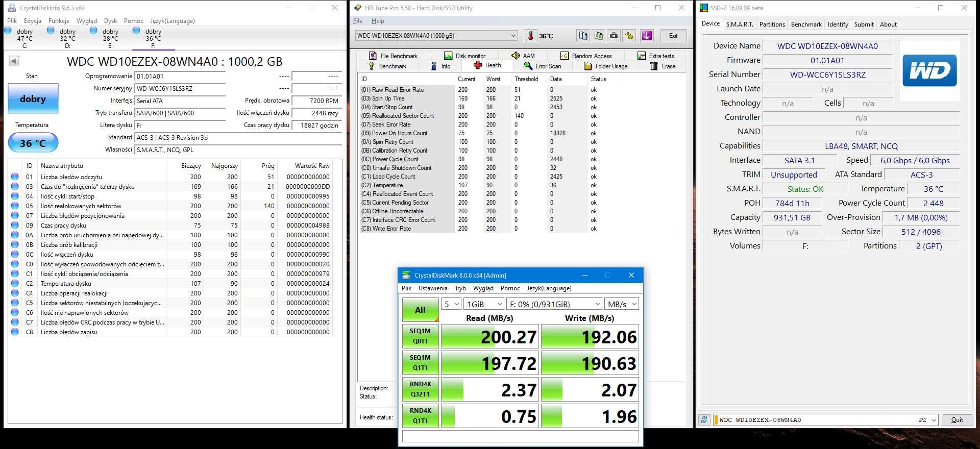980x449 pixels.
Task: Click the blue status dot for attribute 01
Action: click(15, 177)
